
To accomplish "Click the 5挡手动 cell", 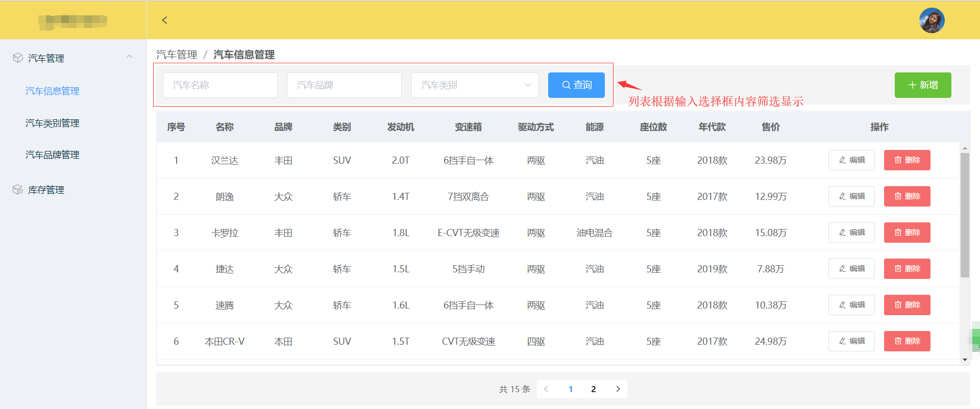I will tap(469, 269).
